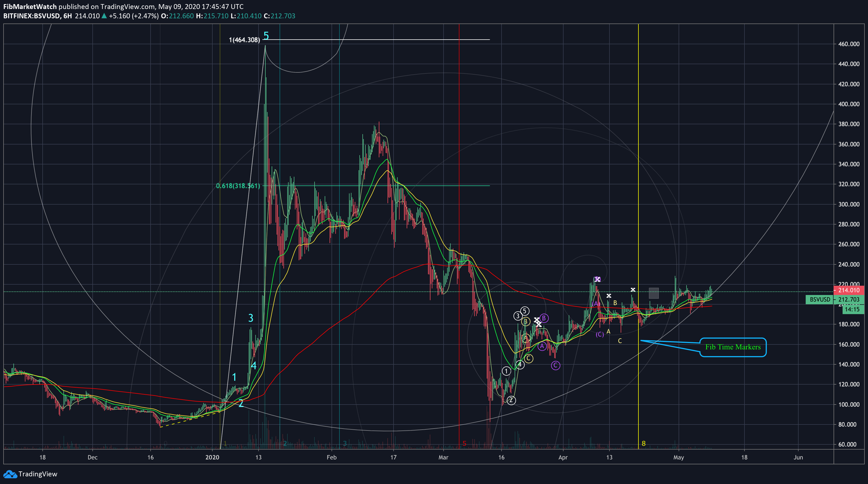Viewport: 868px width, 484px height.
Task: Select the 100.000 price axis label
Action: click(x=849, y=405)
